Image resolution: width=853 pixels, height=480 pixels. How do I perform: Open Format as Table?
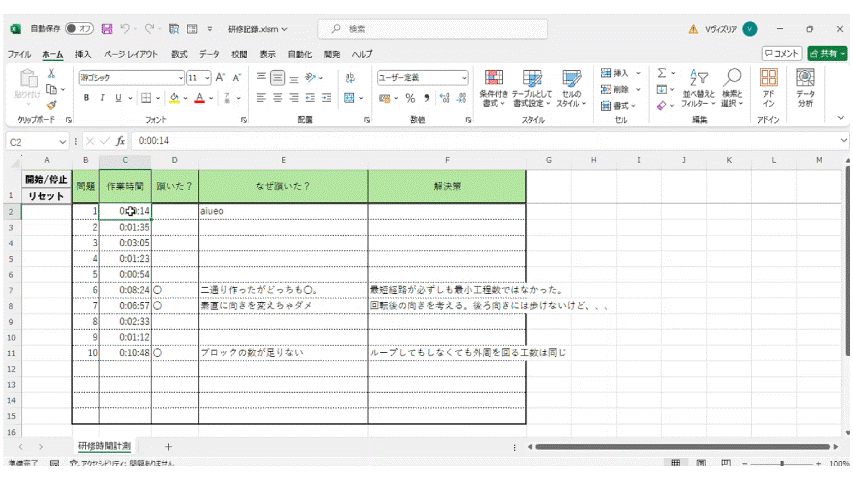coord(532,88)
